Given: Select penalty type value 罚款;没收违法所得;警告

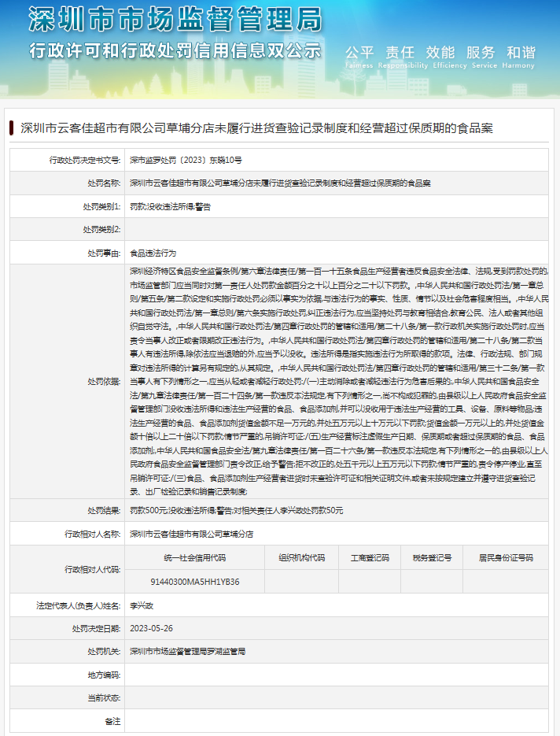Looking at the screenshot, I should [170, 206].
